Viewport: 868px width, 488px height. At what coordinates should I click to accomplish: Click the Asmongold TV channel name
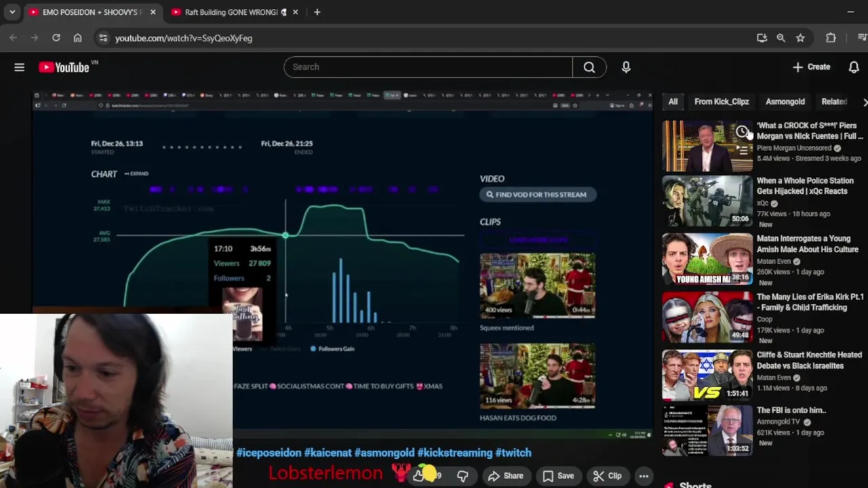[778, 422]
